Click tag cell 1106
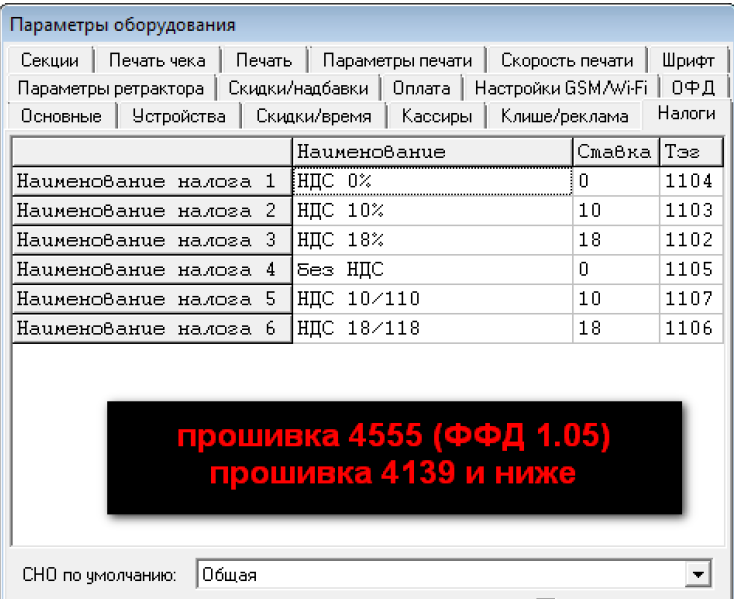The width and height of the screenshot is (734, 599). pos(691,328)
